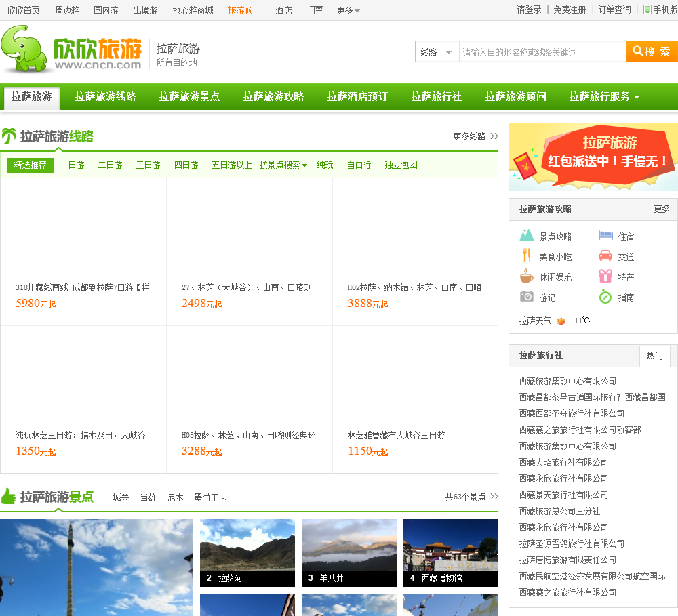Switch to the 三日游 tab
678x616 pixels.
pos(148,165)
